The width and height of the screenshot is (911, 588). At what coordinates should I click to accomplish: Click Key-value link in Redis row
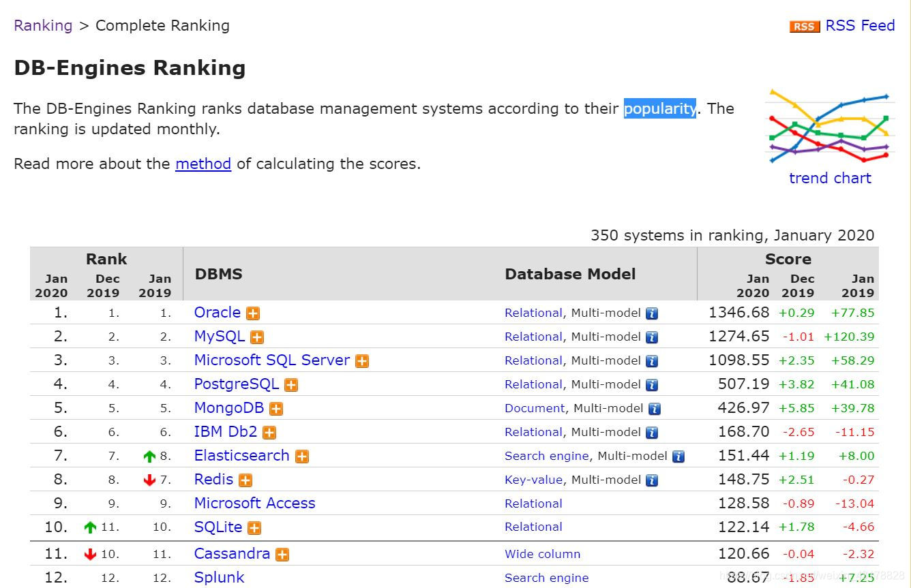pyautogui.click(x=534, y=480)
